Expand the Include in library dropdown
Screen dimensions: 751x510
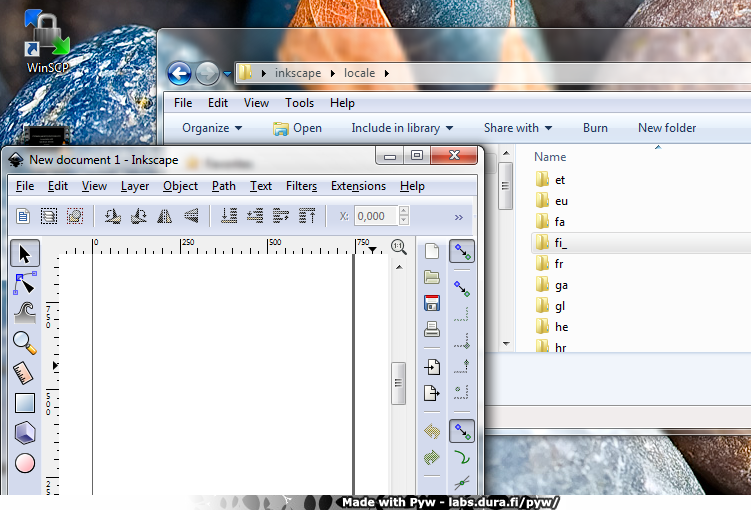(402, 128)
